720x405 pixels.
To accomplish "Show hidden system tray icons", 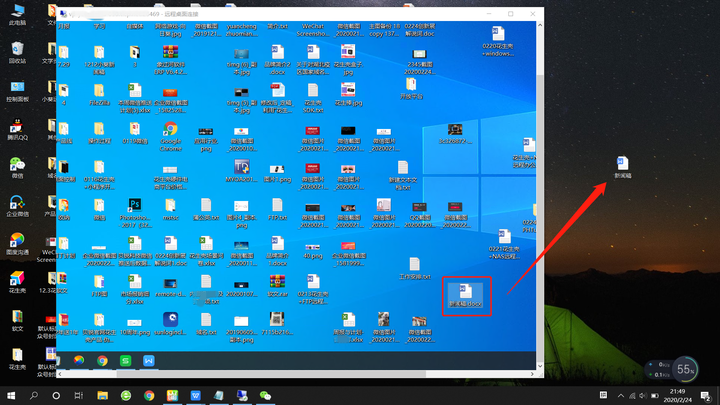I will click(x=620, y=395).
